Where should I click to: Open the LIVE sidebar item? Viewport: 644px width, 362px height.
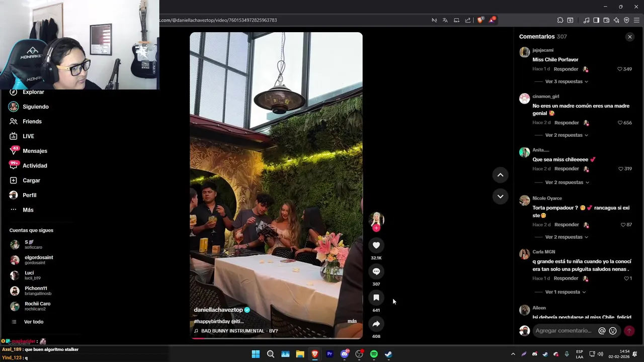pos(28,136)
